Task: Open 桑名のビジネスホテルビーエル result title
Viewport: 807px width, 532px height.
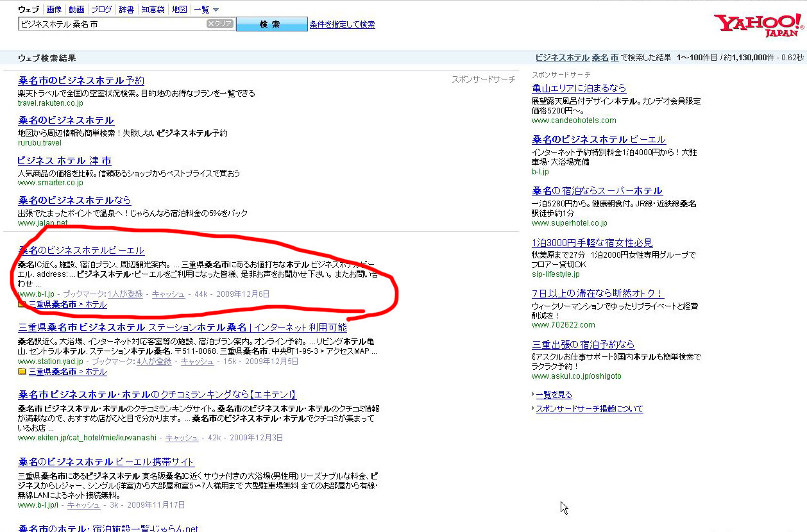Action: click(x=81, y=251)
